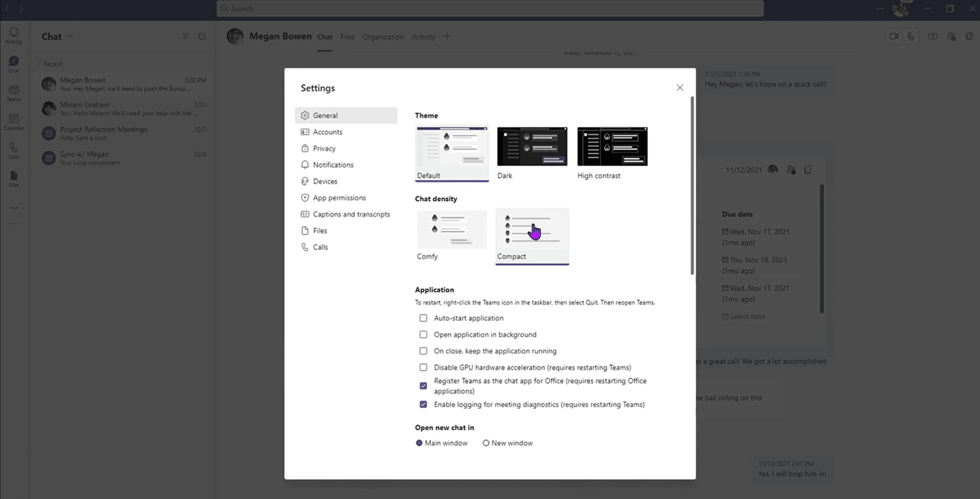Select the New window radio button
Viewport: 980px width, 499px height.
click(x=486, y=443)
